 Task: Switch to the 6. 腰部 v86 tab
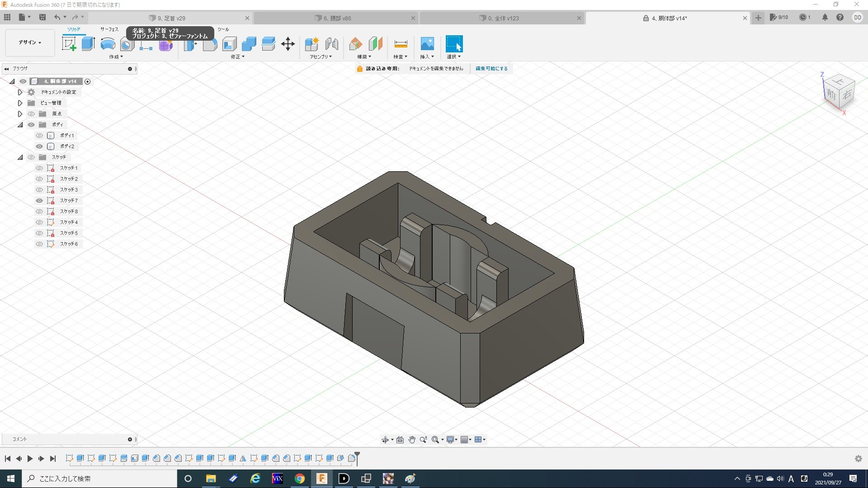(x=337, y=18)
